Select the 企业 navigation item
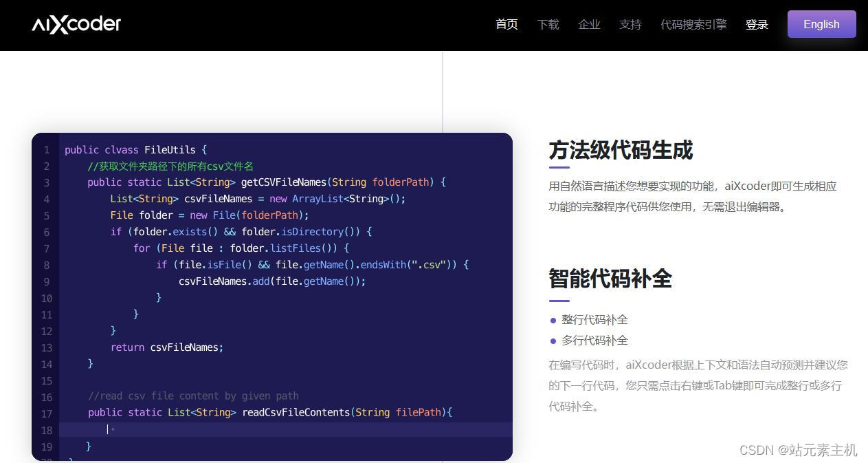Viewport: 868px width, 463px height. [589, 24]
